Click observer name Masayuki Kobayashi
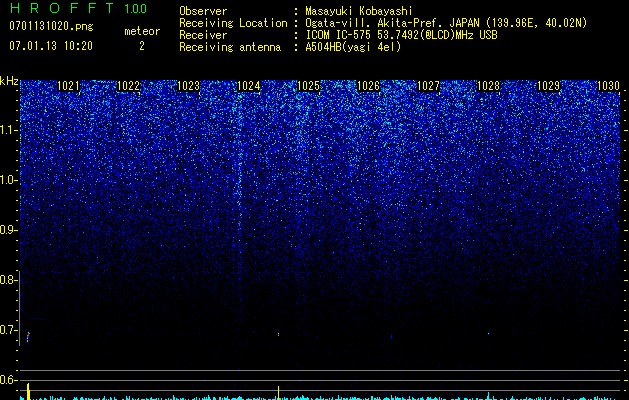The image size is (629, 400). click(x=359, y=11)
